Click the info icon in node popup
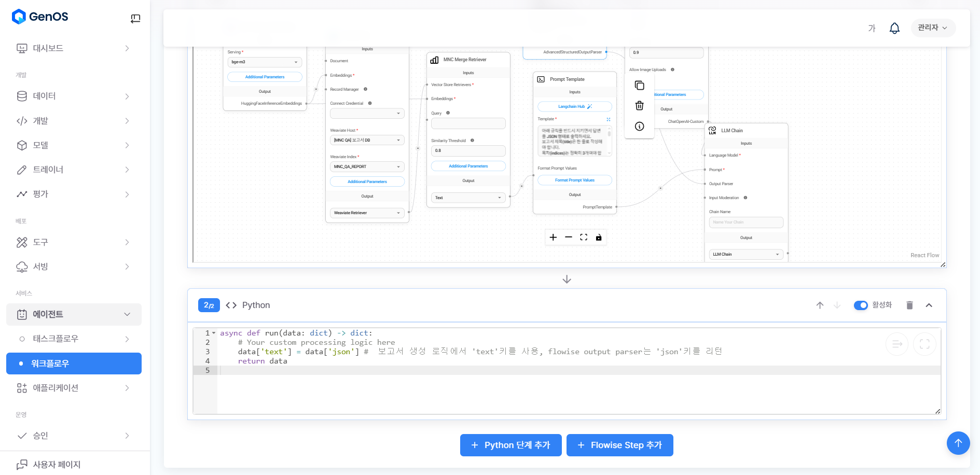The width and height of the screenshot is (980, 475). click(x=639, y=127)
